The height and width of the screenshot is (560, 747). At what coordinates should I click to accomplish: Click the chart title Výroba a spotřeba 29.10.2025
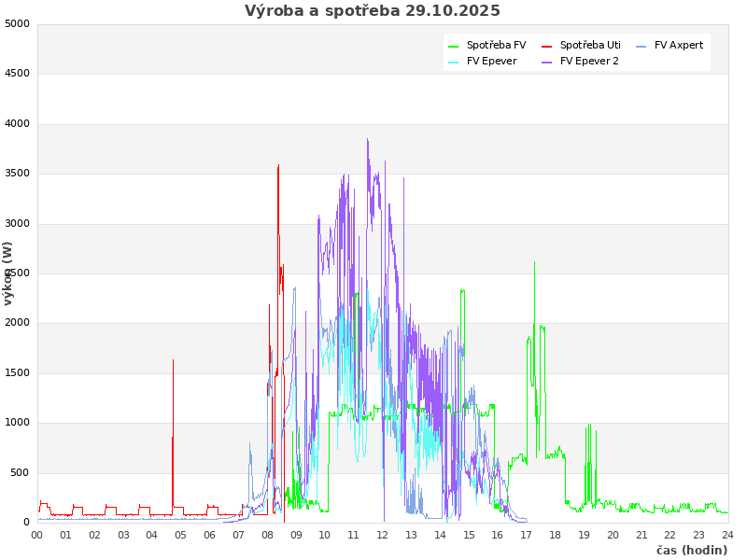click(x=373, y=11)
